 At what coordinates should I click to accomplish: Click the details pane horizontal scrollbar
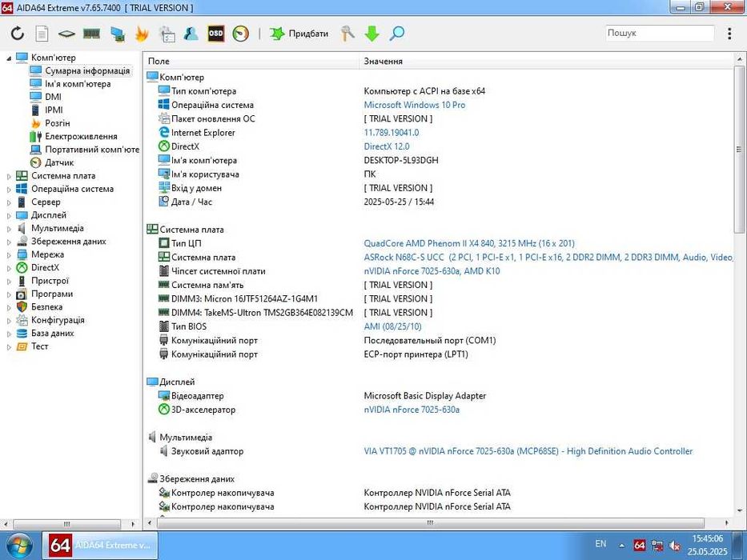430,523
